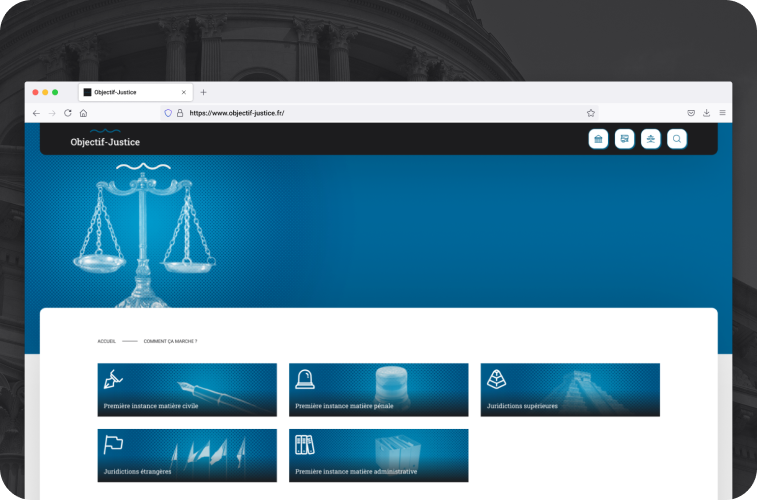757x500 pixels.
Task: Open a new tab with plus button
Action: tap(203, 92)
